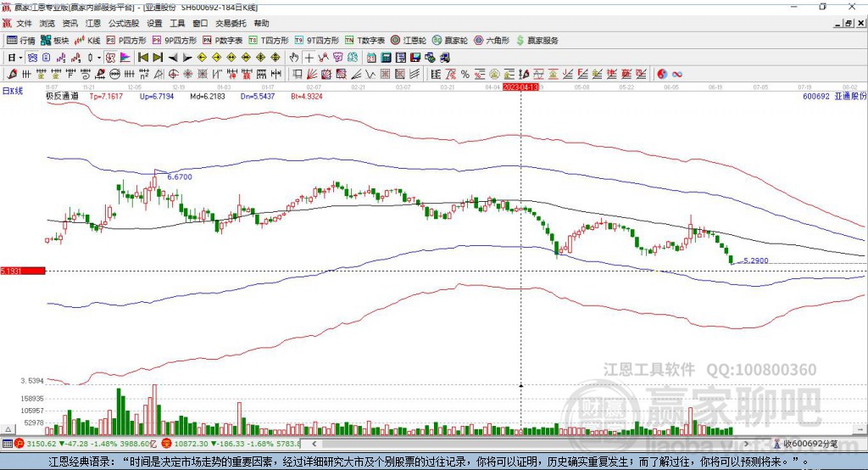The height and width of the screenshot is (470, 868).
Task: Click the blue infinity loop icon
Action: coord(677,75)
